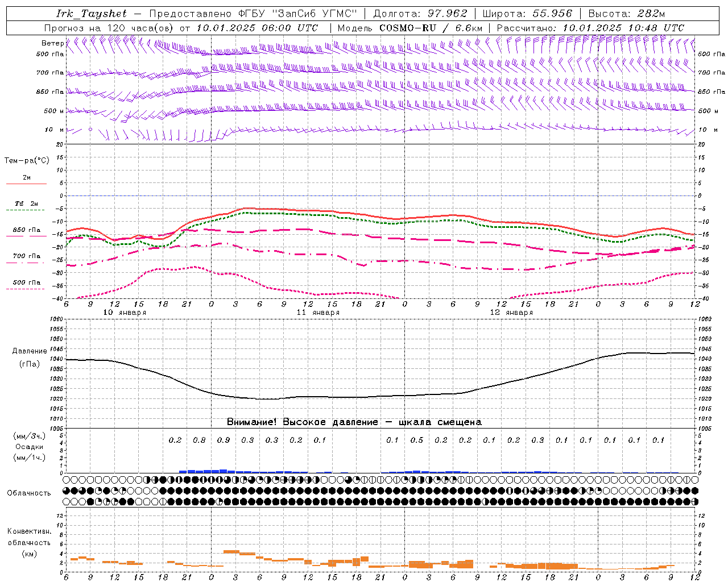Click the '(гПа)' pressure unit label
This screenshot has width=728, height=582.
(x=30, y=364)
